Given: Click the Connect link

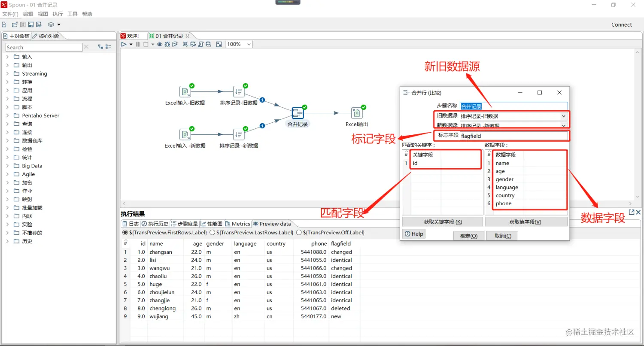Looking at the screenshot, I should pyautogui.click(x=622, y=25).
